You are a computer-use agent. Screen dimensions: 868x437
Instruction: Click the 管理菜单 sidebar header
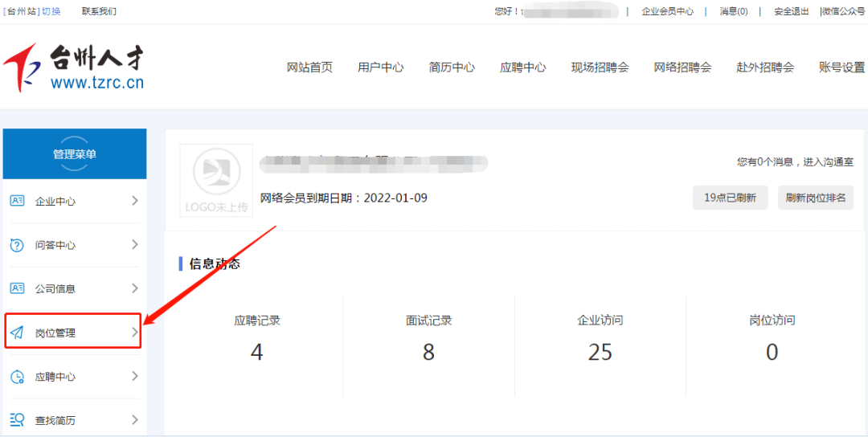coord(75,153)
